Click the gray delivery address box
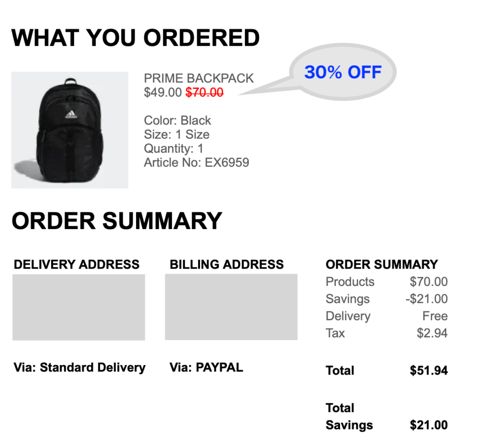This screenshot has width=489, height=448. pos(79,307)
